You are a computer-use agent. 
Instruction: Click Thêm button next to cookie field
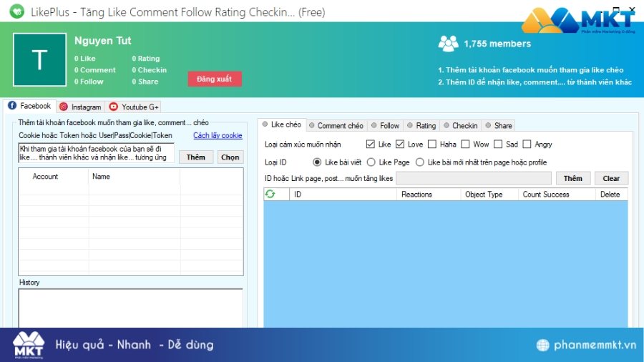pos(196,157)
